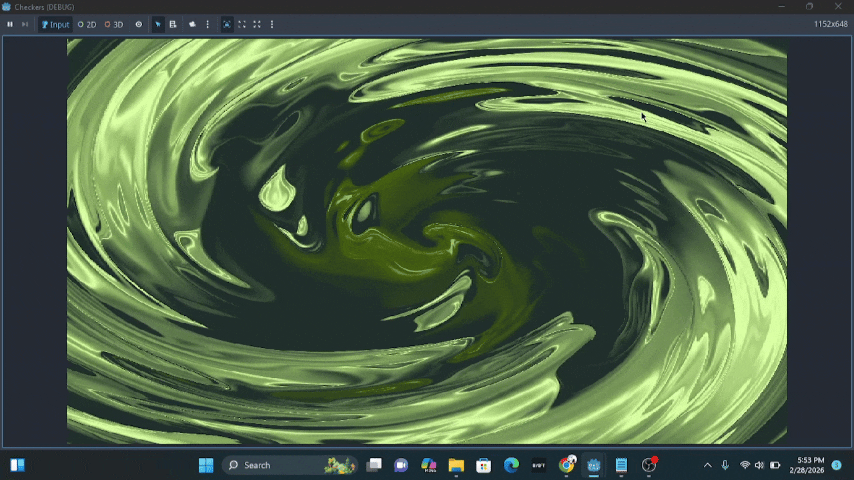Screen dimensions: 854x480
Task: Open the video chat app on taskbar
Action: (x=401, y=465)
